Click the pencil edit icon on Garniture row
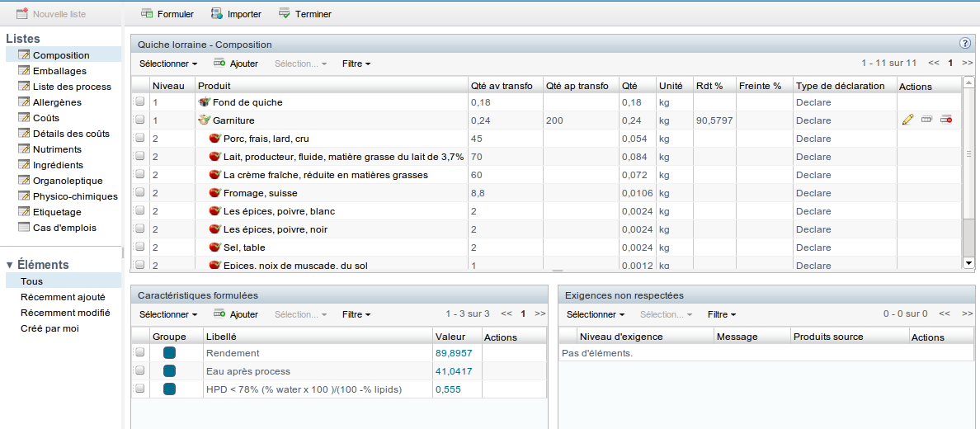The image size is (980, 429). 908,120
